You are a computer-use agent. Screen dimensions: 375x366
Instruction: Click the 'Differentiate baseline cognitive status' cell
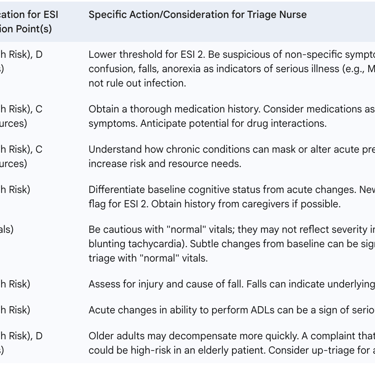pos(232,197)
